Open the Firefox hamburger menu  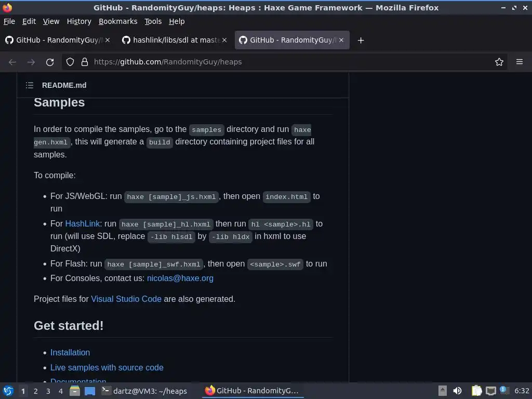[x=519, y=62]
